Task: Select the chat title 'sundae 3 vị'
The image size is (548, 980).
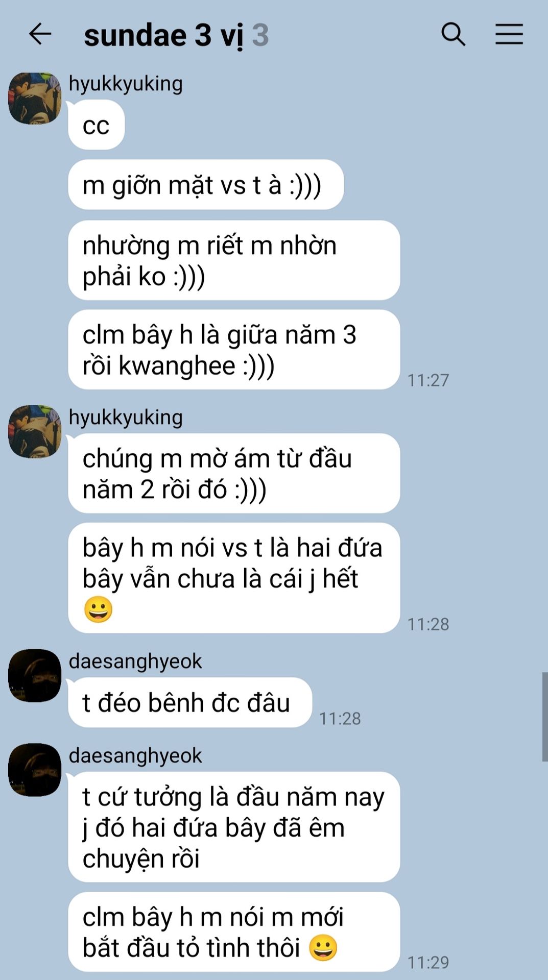Action: tap(163, 36)
